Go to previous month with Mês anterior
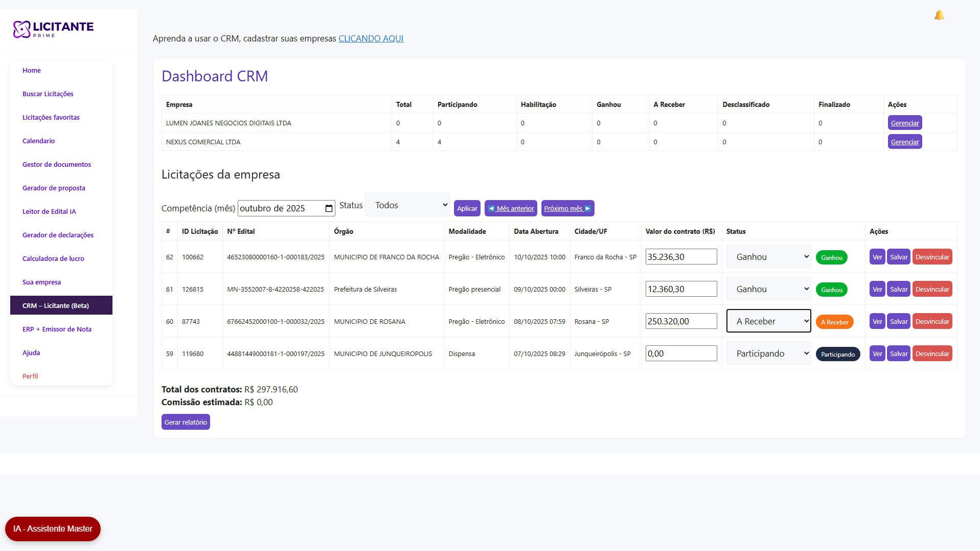This screenshot has width=980, height=551. click(x=510, y=208)
